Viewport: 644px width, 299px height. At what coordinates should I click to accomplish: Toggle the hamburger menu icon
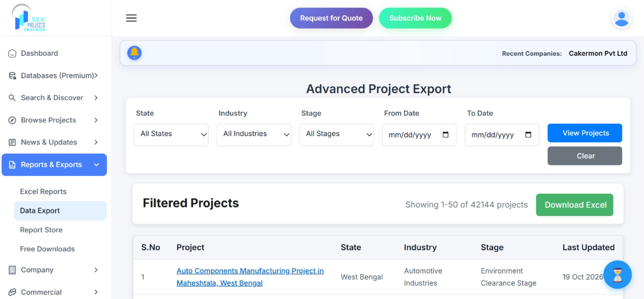[131, 18]
